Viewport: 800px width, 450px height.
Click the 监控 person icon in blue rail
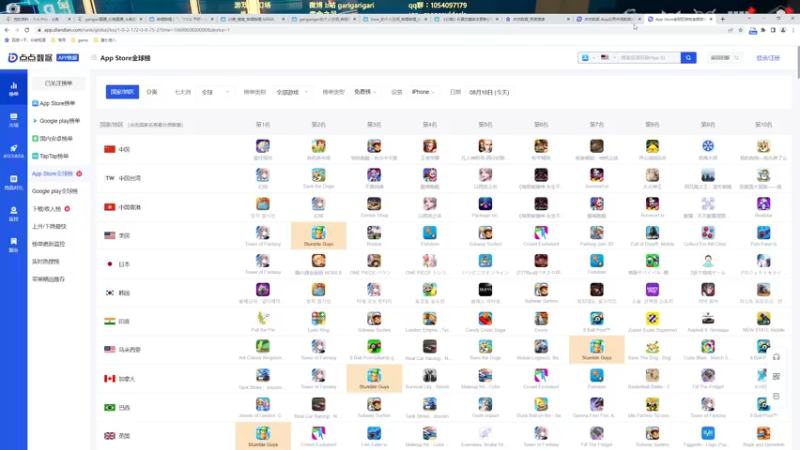point(14,213)
